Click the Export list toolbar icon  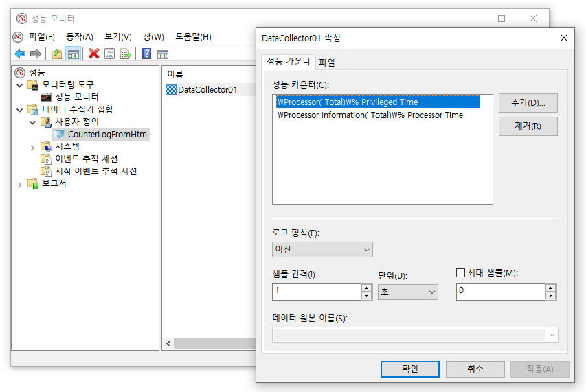pos(126,54)
